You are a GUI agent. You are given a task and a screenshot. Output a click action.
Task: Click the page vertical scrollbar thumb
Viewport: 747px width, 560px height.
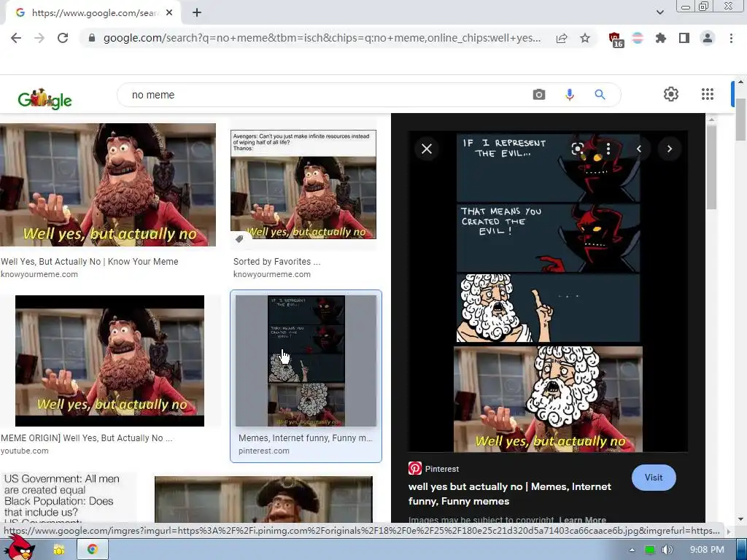point(741,119)
